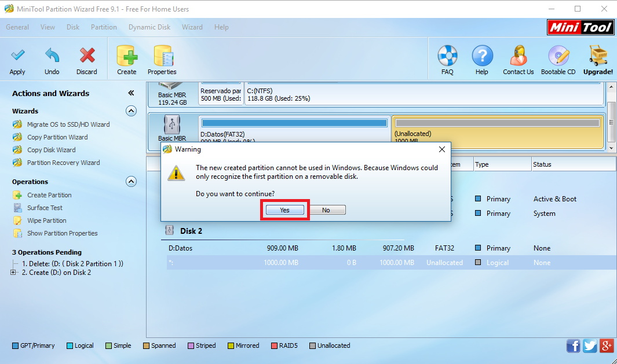Collapse the Wizards section
The height and width of the screenshot is (364, 617).
click(131, 111)
